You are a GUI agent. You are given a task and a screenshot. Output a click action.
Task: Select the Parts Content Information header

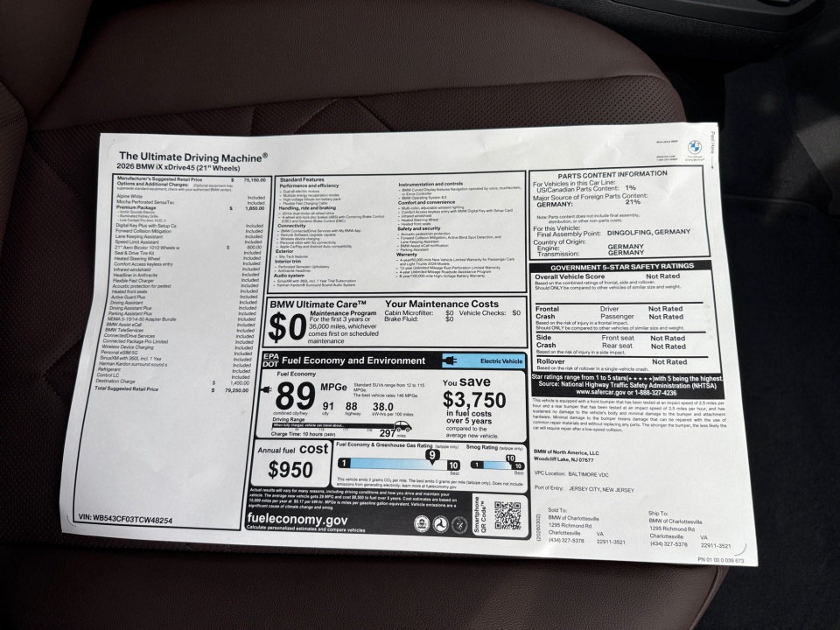[x=612, y=174]
